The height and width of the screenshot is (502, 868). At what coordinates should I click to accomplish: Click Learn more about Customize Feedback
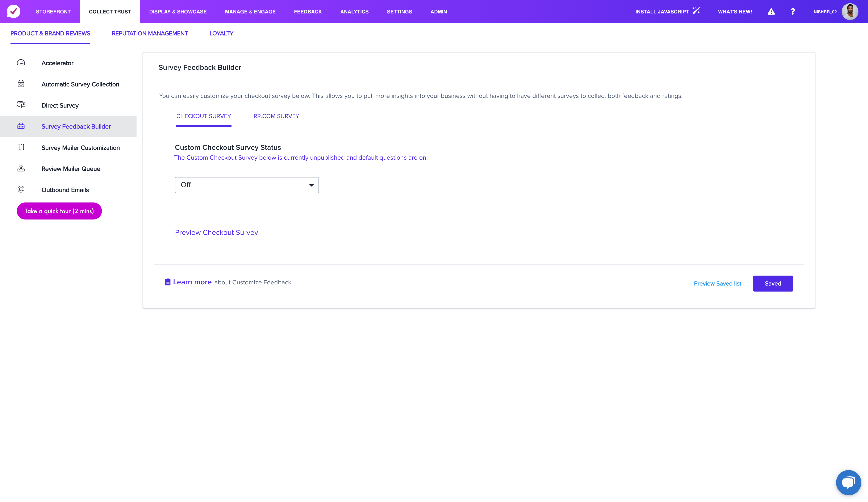click(x=192, y=282)
